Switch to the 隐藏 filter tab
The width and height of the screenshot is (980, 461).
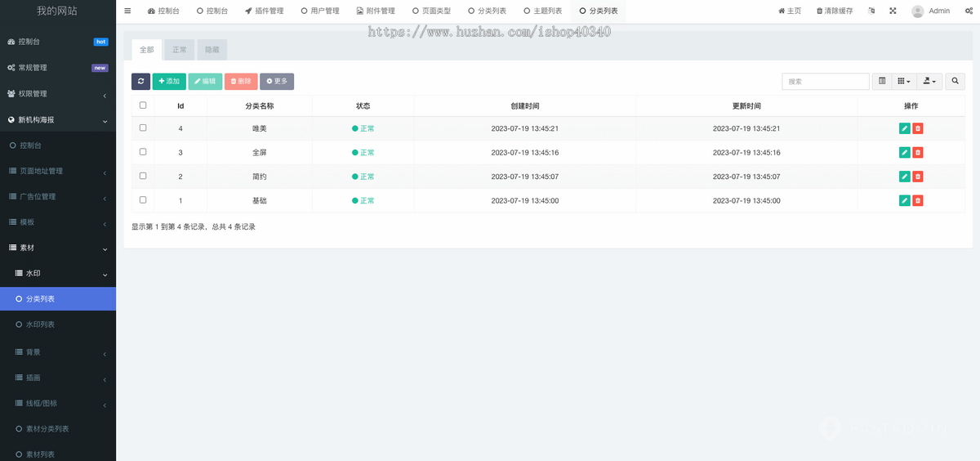coord(212,49)
